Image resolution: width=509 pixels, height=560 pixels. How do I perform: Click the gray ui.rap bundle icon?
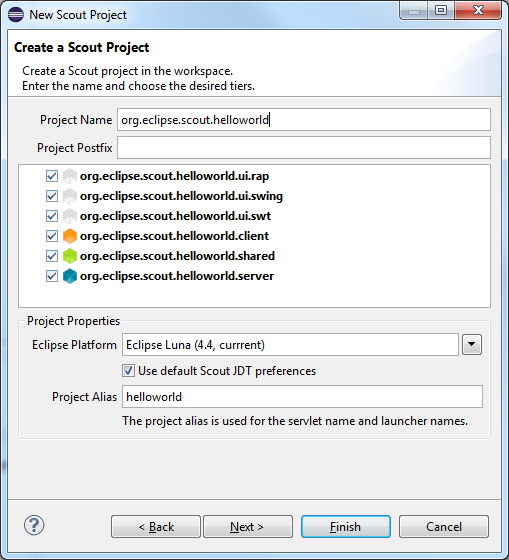70,176
